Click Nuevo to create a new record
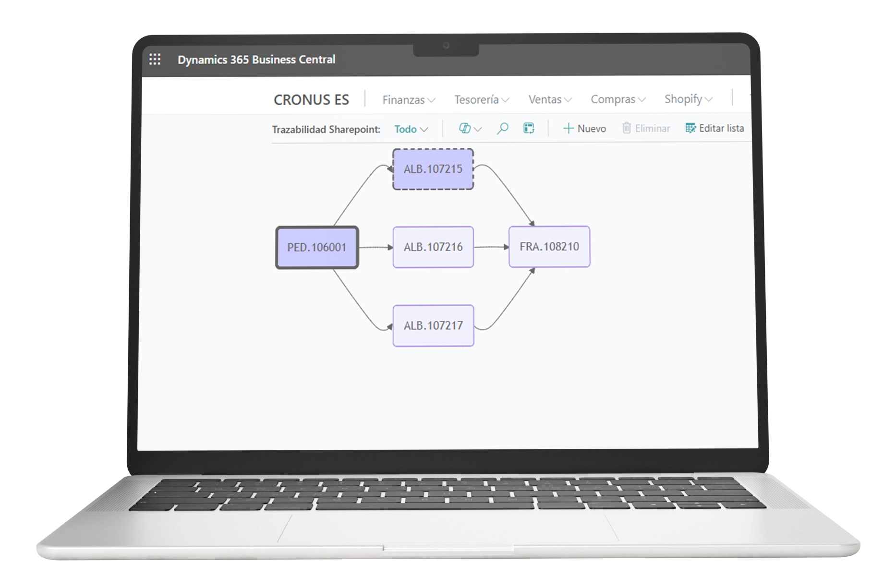The height and width of the screenshot is (588, 896). 584,128
